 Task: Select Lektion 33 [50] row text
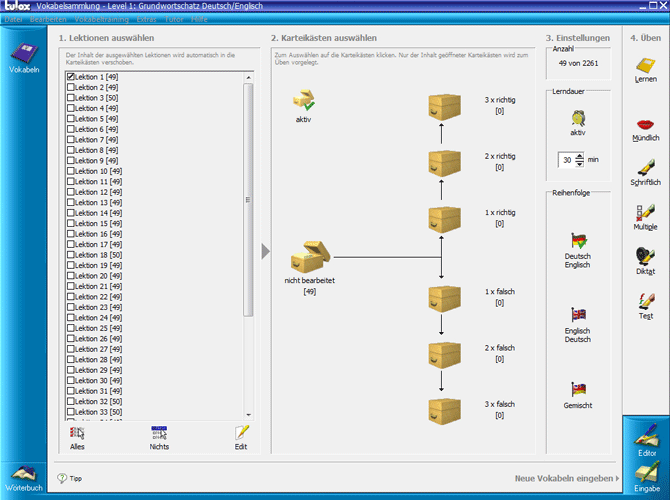(98, 412)
